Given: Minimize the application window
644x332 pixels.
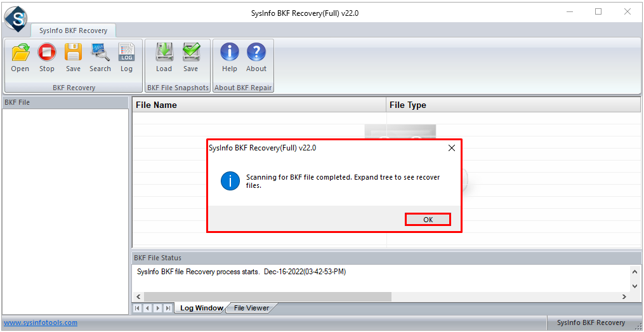Looking at the screenshot, I should (570, 12).
